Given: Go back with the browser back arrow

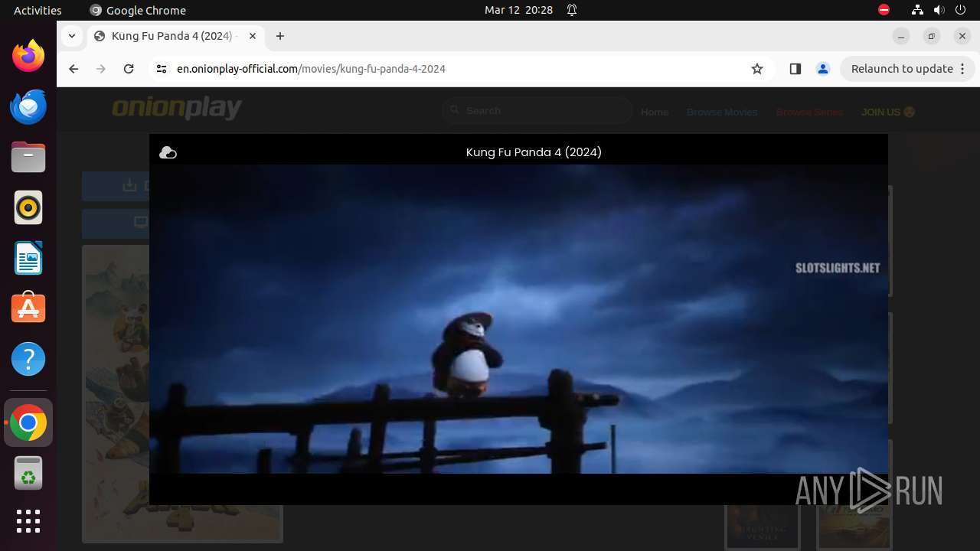Looking at the screenshot, I should [x=73, y=69].
